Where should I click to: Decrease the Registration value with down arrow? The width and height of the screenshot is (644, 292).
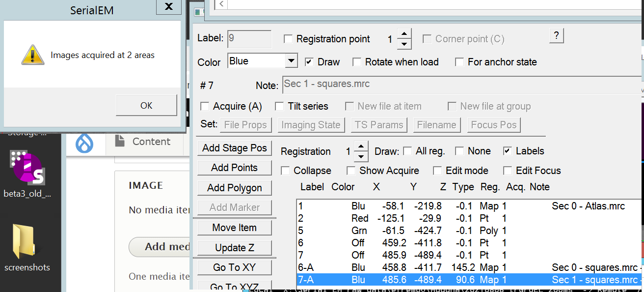click(x=361, y=156)
